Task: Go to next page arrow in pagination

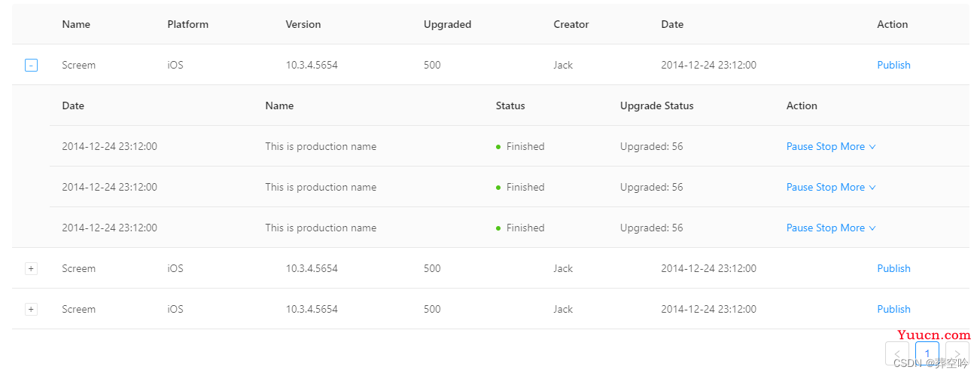Action: (x=957, y=353)
